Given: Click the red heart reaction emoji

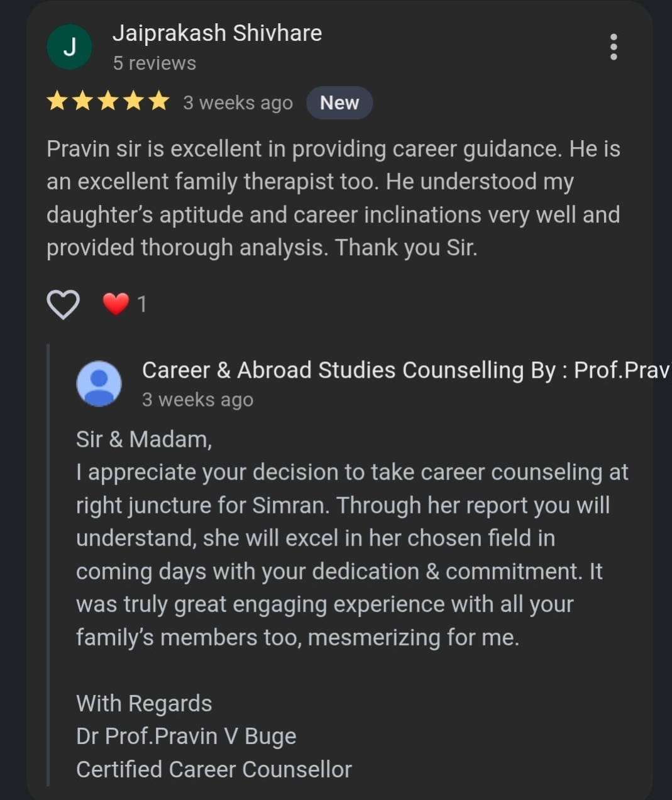Looking at the screenshot, I should click(116, 304).
